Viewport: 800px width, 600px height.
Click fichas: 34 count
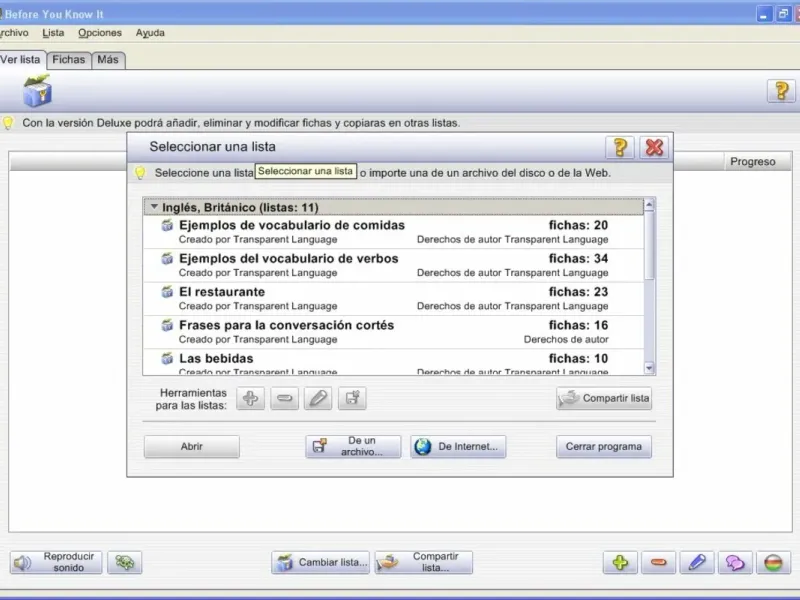578,258
